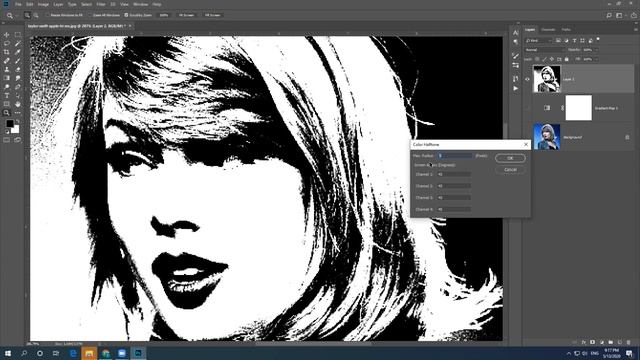Select the Eyedropper tool

(18, 52)
